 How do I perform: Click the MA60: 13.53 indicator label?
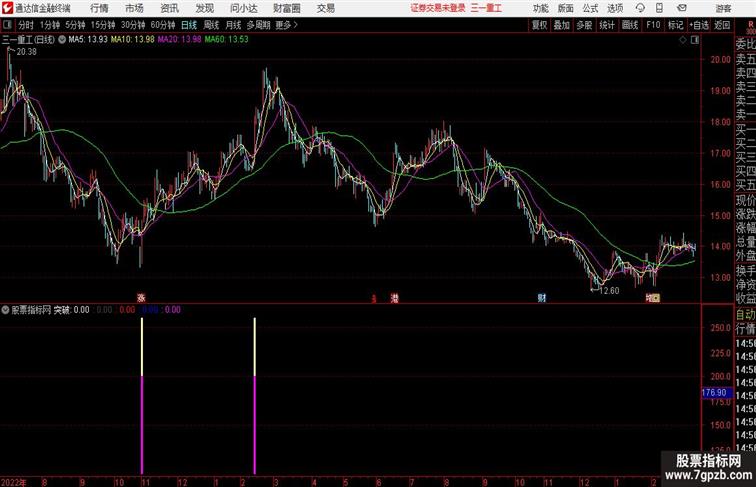[226, 39]
